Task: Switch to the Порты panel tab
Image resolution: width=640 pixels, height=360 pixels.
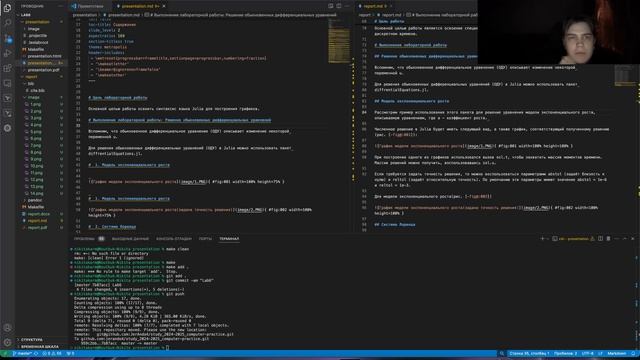Action: (205, 238)
